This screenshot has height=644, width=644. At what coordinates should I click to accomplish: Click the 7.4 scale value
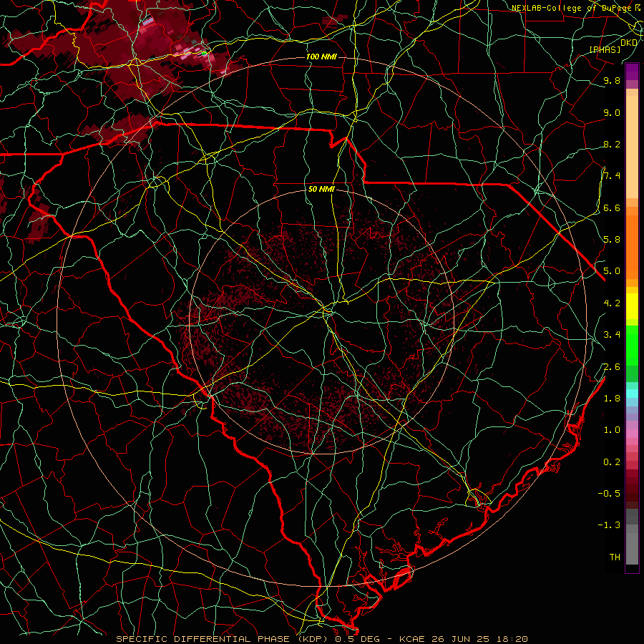pyautogui.click(x=612, y=176)
